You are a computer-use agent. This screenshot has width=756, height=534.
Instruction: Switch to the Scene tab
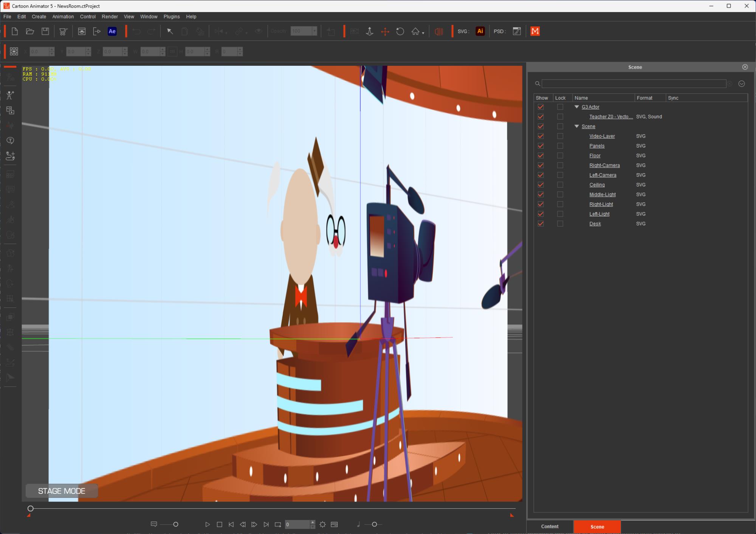point(597,526)
